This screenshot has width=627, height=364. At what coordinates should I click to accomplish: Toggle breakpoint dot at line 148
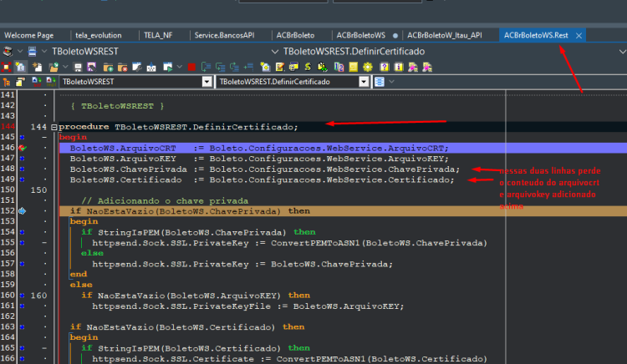(23, 169)
